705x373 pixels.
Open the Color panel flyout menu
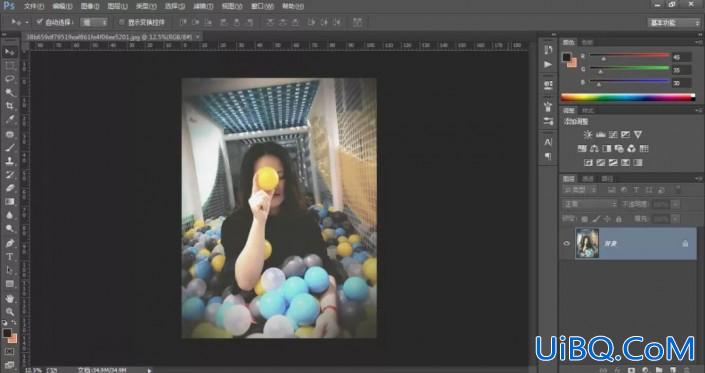click(698, 42)
